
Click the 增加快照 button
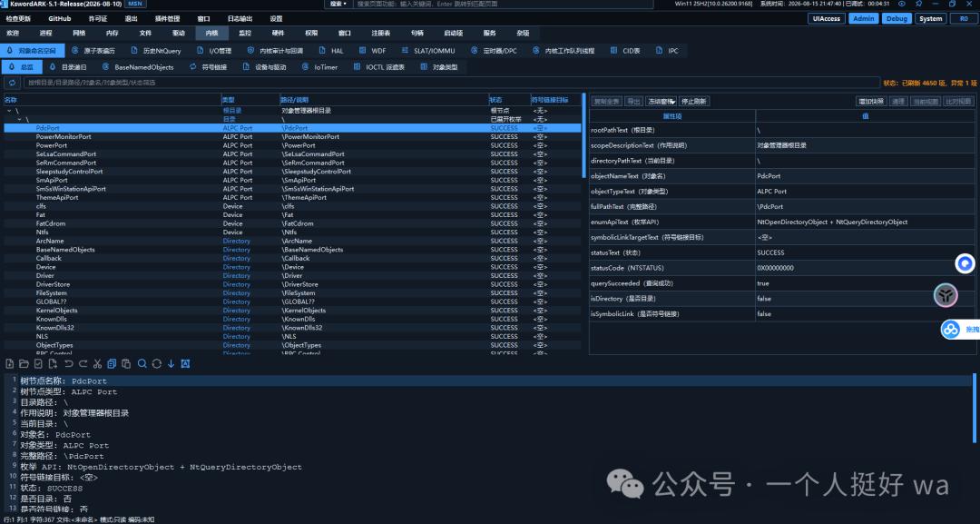871,102
